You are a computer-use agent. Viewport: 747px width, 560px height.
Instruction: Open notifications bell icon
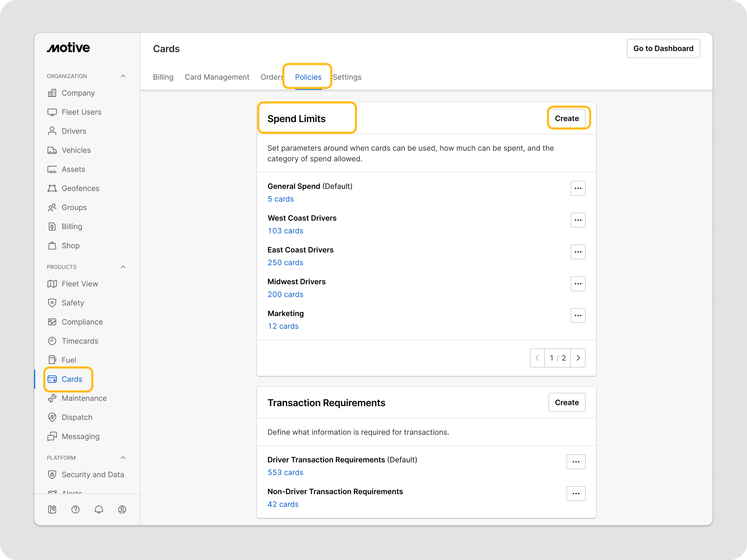tap(99, 509)
